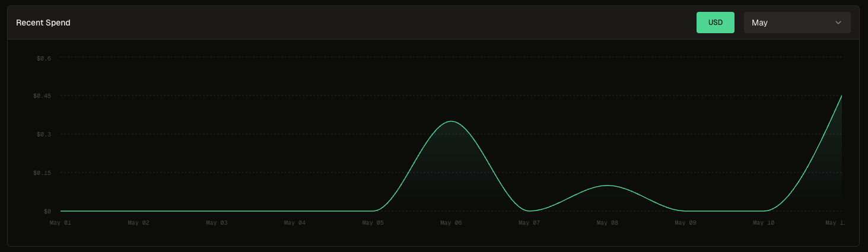Click the May 08 x-axis label
The image size is (868, 252).
point(607,223)
